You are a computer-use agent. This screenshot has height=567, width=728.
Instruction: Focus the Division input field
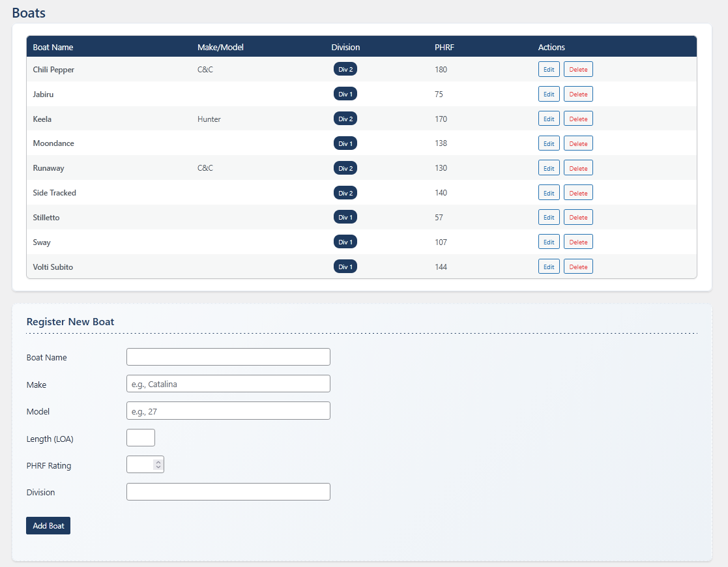coord(228,492)
